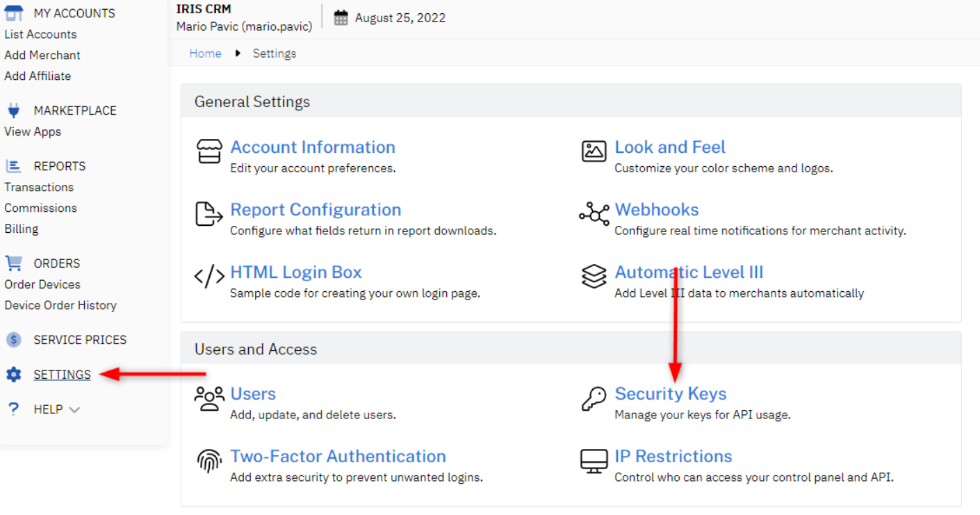Expand the Help menu chevron

click(74, 410)
